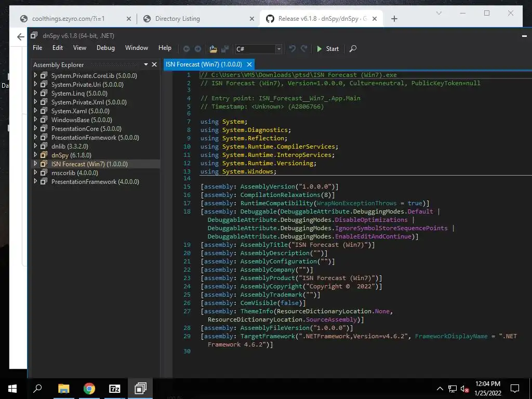Open the Help menu
The height and width of the screenshot is (399, 532).
(x=165, y=48)
